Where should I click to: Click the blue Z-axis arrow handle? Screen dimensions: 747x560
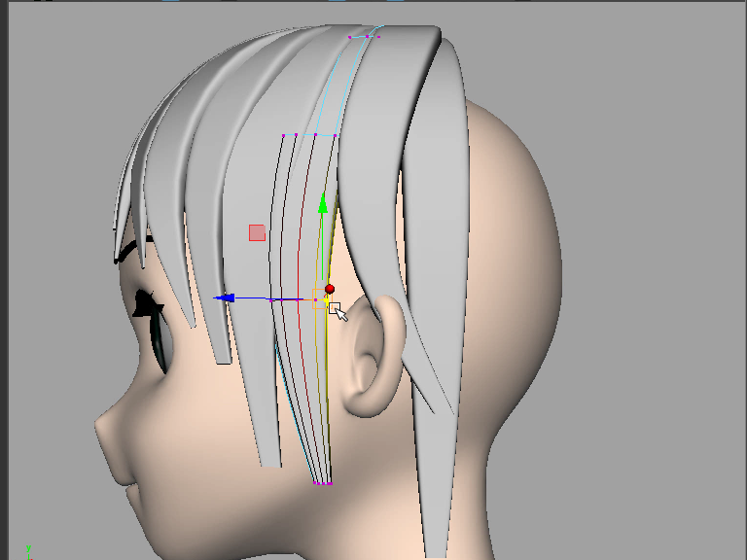[223, 298]
